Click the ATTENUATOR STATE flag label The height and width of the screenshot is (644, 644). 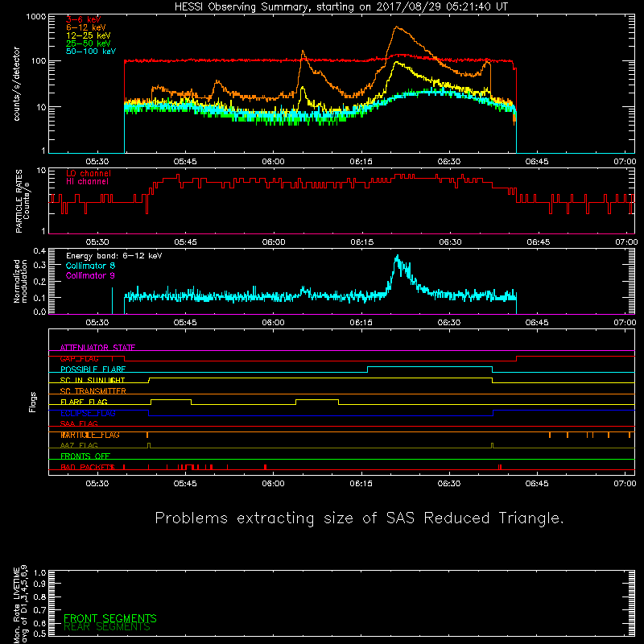point(97,348)
